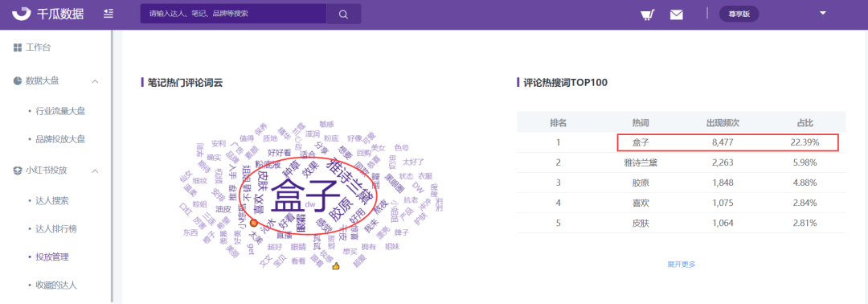This screenshot has height=304, width=868.
Task: Click the 千瓜数据 logo icon
Action: click(x=23, y=14)
